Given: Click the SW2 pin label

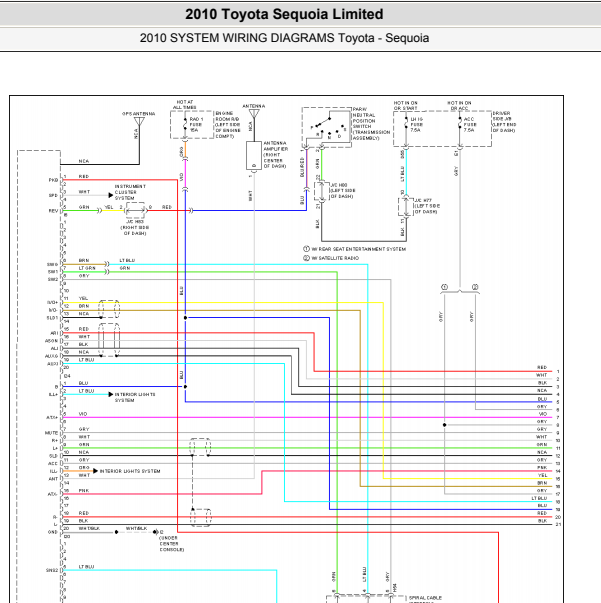Looking at the screenshot, I should 53,279.
